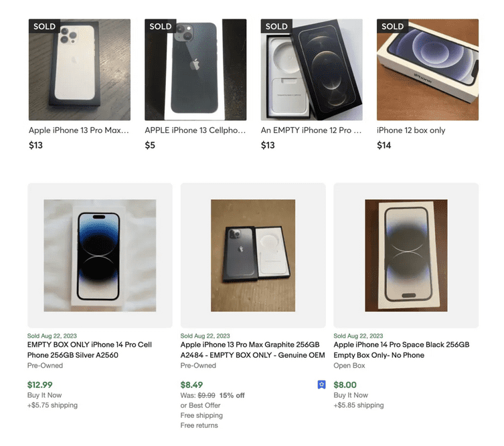Image resolution: width=504 pixels, height=446 pixels.
Task: Click the 'Free returns' label
Action: pyautogui.click(x=199, y=425)
